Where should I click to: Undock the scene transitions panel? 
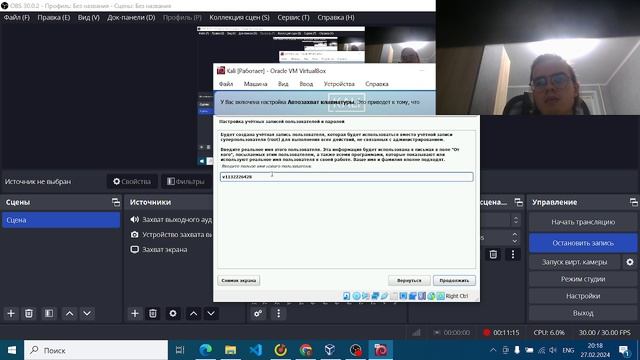(x=518, y=202)
